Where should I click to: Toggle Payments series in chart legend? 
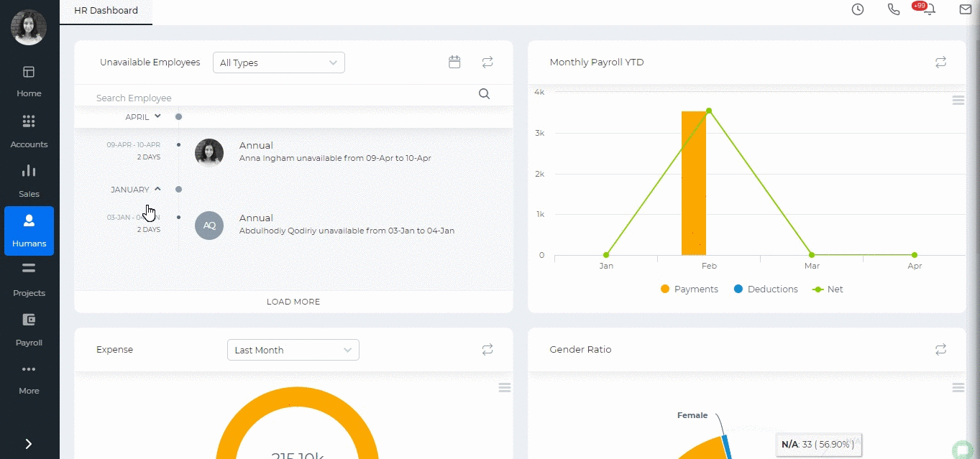tap(689, 289)
